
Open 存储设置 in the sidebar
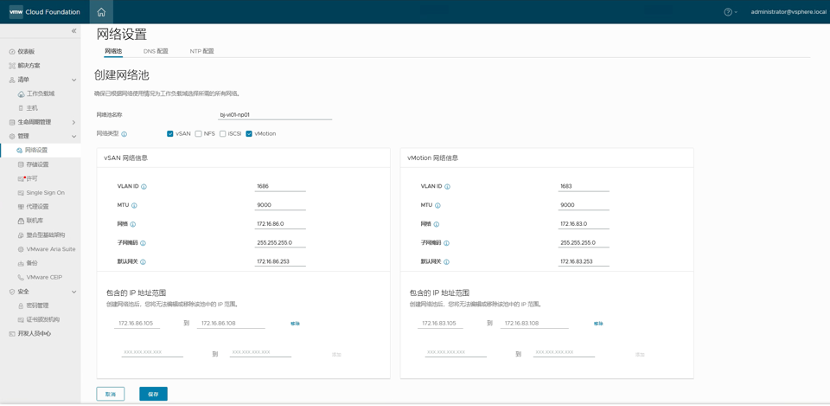[37, 165]
